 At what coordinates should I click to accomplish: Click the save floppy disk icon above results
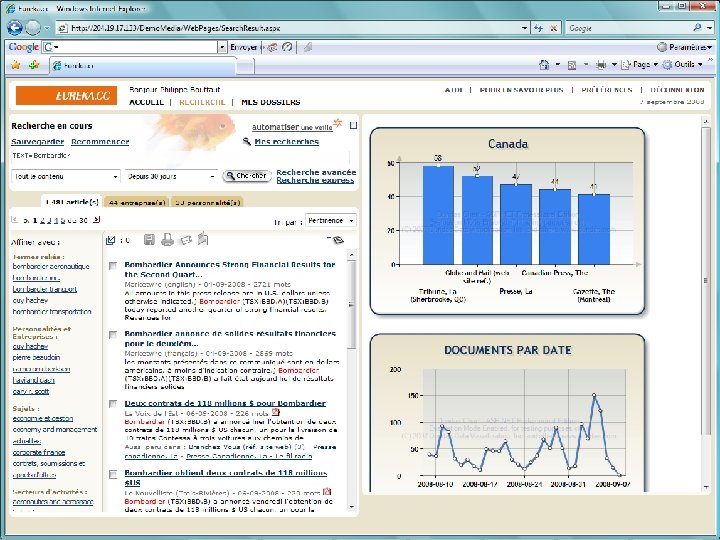(x=149, y=239)
